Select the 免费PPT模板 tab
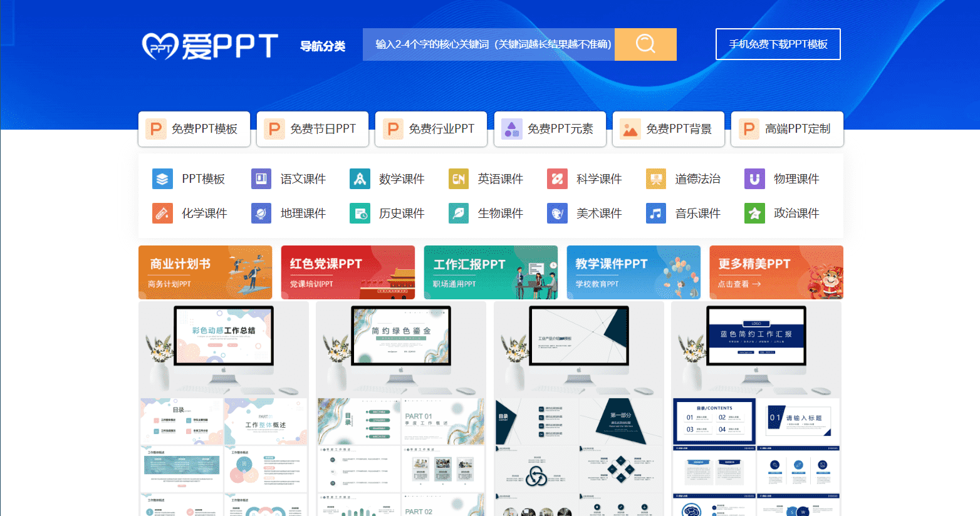The image size is (980, 516). click(194, 129)
